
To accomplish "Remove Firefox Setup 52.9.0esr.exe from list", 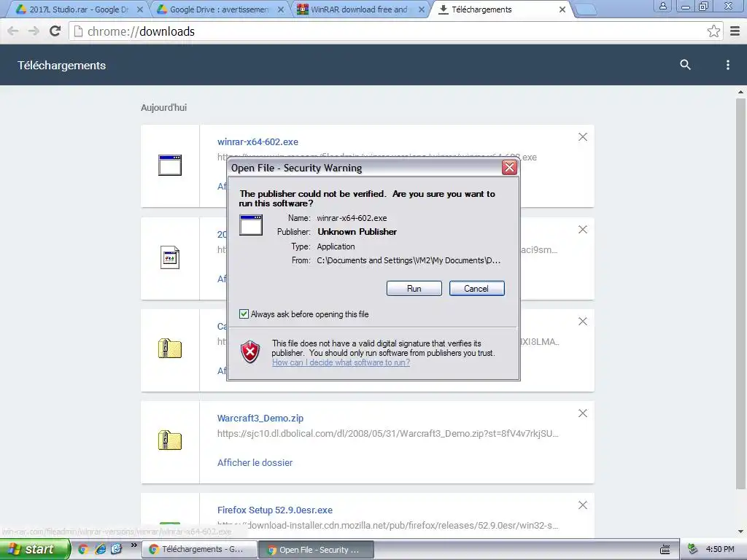I will (x=583, y=505).
